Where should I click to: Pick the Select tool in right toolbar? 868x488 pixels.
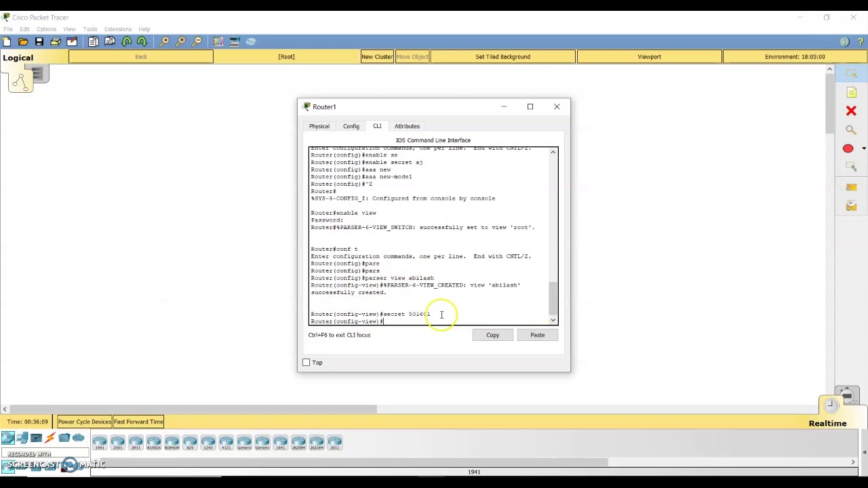[851, 73]
